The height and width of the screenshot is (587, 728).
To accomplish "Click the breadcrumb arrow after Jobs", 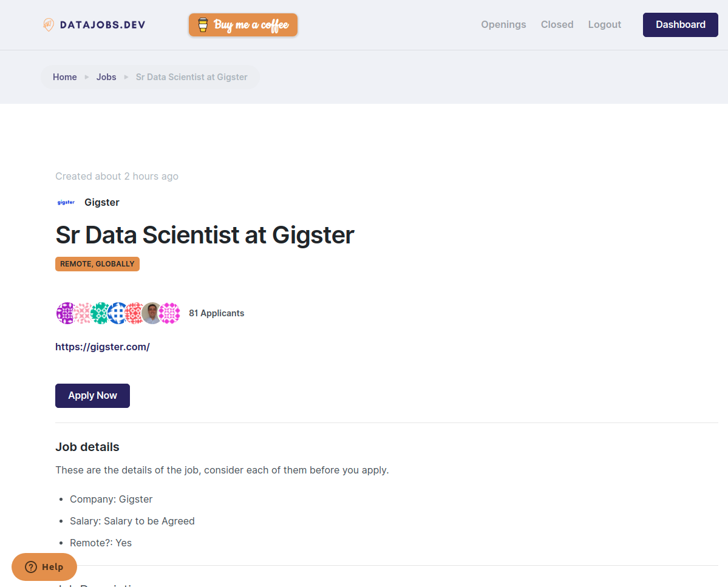I will point(126,77).
